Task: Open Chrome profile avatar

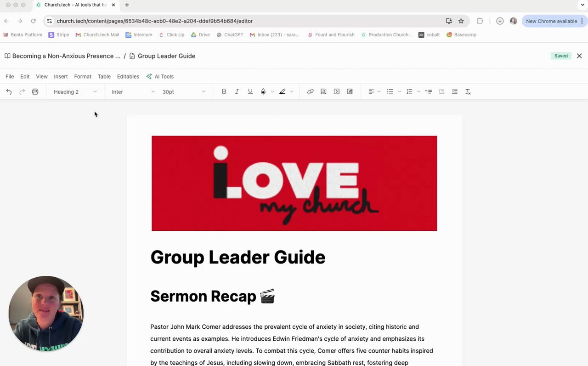Action: click(514, 21)
